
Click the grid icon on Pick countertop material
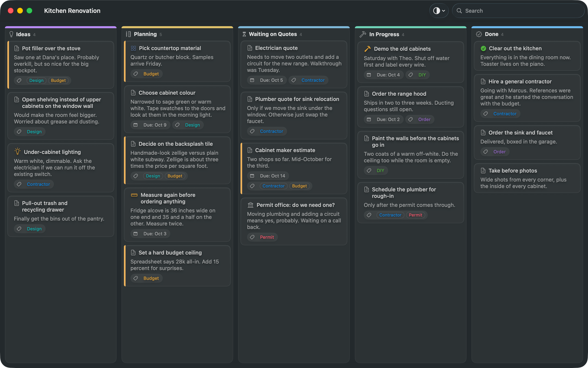pyautogui.click(x=133, y=48)
